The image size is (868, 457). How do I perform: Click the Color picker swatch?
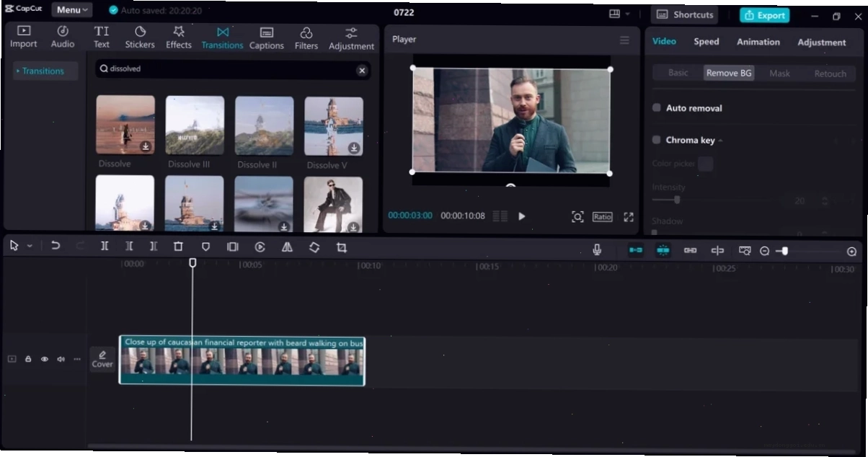click(x=706, y=164)
